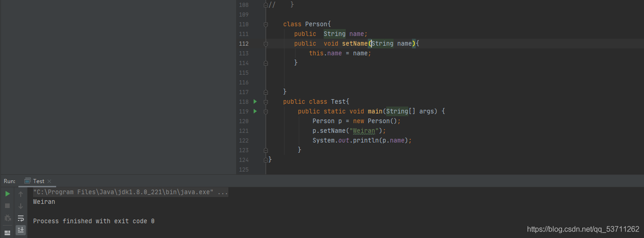The height and width of the screenshot is (238, 644).
Task: Collapse class Test fold marker on line 118
Action: (x=266, y=101)
